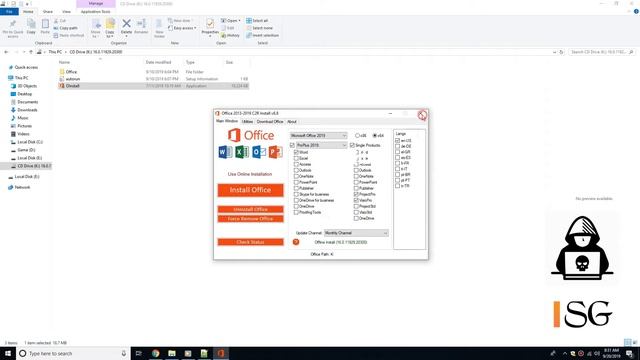Select the x64 architecture radio button
Image resolution: width=640 pixels, height=360 pixels.
tap(375, 136)
